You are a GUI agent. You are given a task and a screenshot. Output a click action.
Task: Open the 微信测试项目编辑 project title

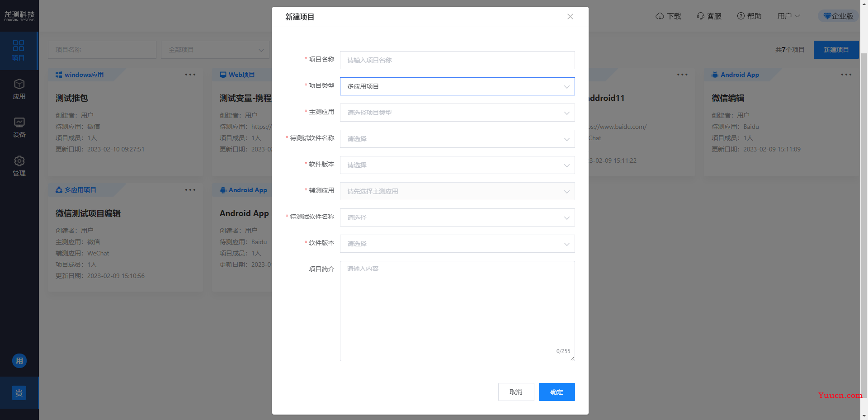(88, 213)
